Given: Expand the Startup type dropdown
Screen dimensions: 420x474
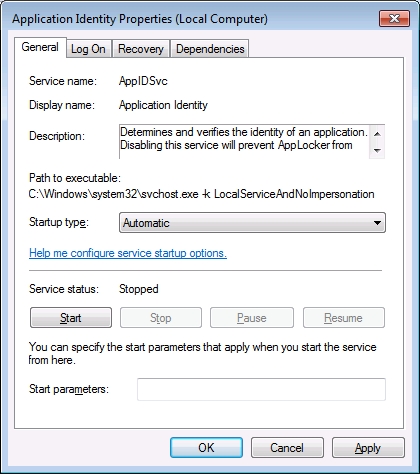Looking at the screenshot, I should coord(252,222).
